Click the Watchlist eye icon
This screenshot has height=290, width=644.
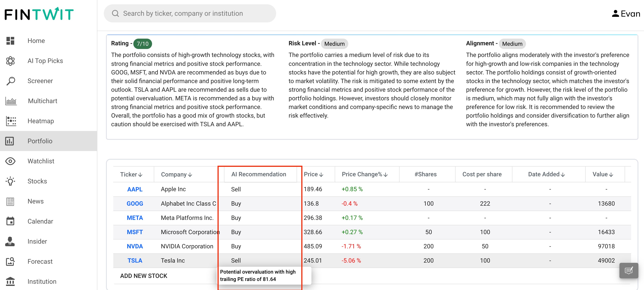coord(10,161)
